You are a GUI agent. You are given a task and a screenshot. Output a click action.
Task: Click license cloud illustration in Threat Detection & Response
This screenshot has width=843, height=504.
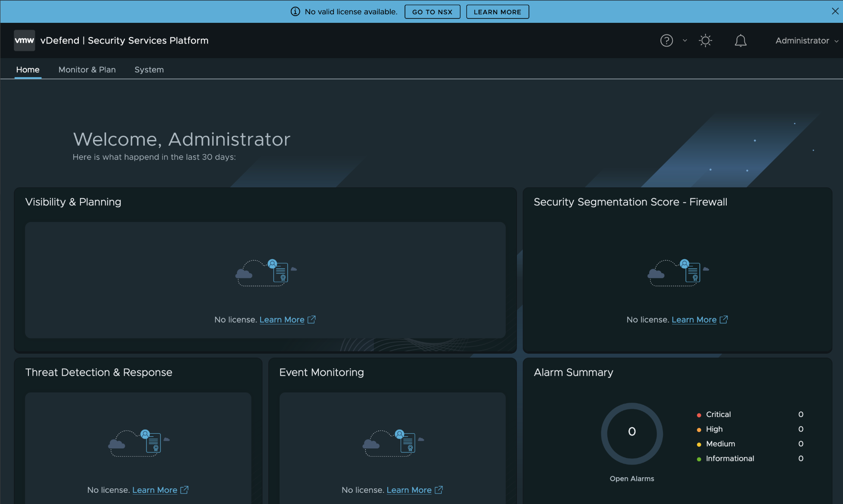coord(139,443)
